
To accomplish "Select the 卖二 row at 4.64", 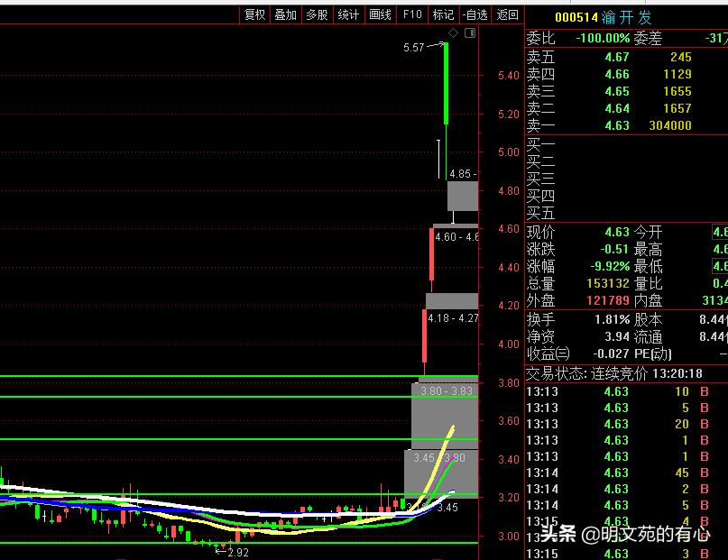I will 626,108.
